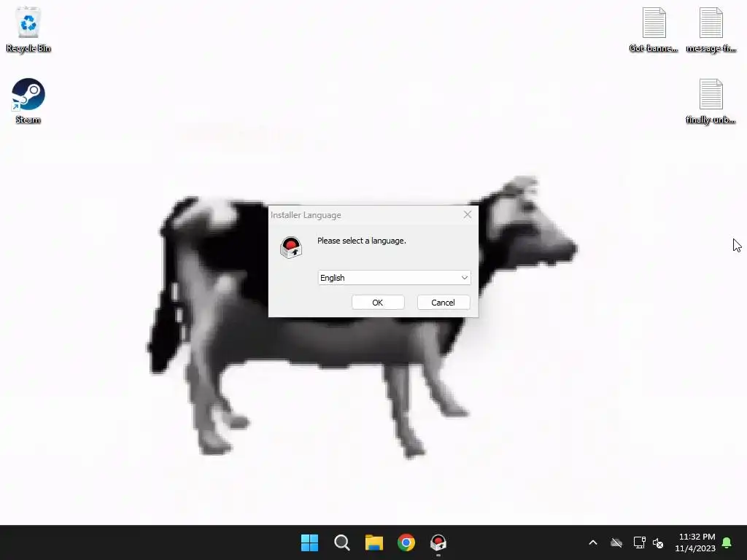Close the Installer Language dialog
The height and width of the screenshot is (560, 747).
tap(468, 215)
